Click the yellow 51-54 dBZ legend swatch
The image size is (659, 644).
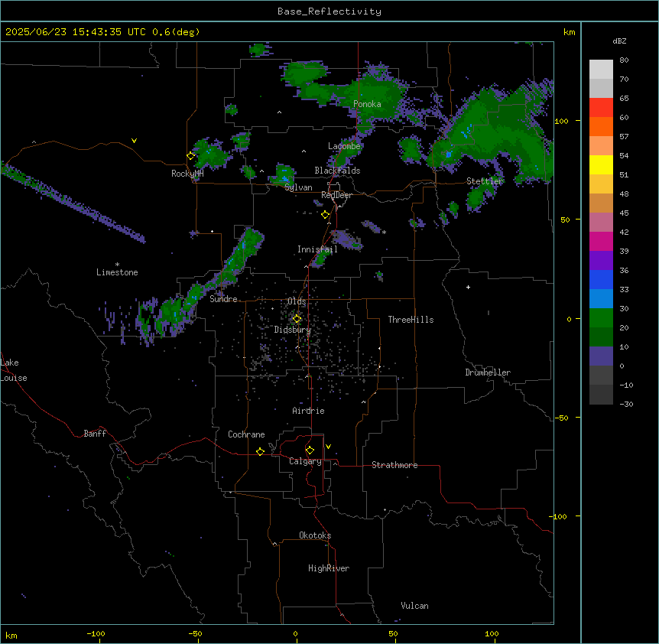click(601, 164)
